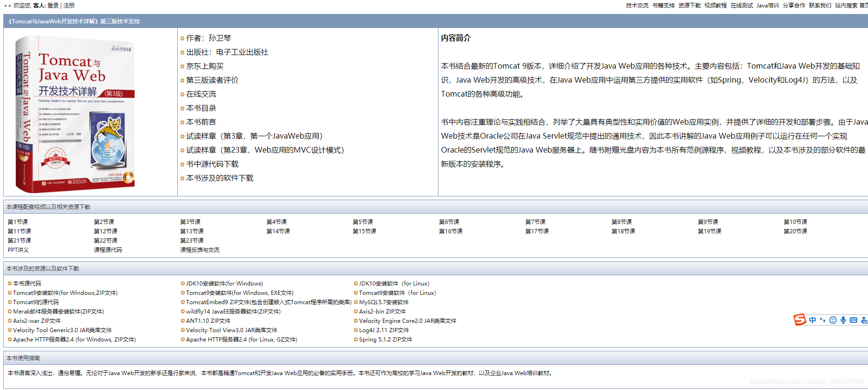
Task: Open video lesson 第5节课
Action: coord(363,222)
